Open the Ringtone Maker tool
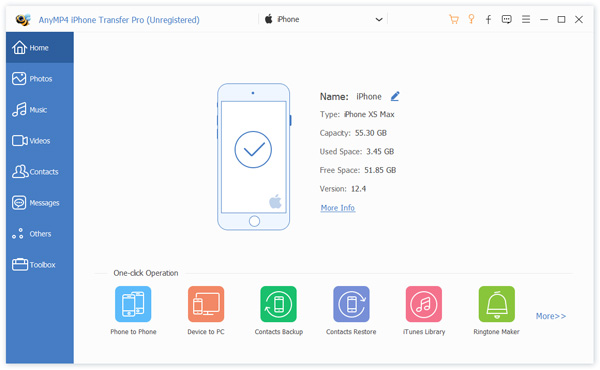Screen dimensions: 600x370 [x=497, y=311]
